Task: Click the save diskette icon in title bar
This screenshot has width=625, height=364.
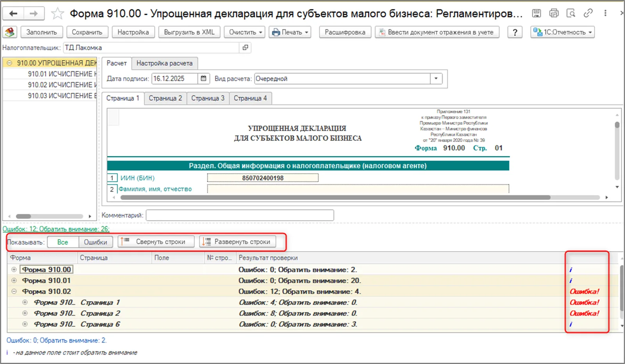Action: click(537, 13)
